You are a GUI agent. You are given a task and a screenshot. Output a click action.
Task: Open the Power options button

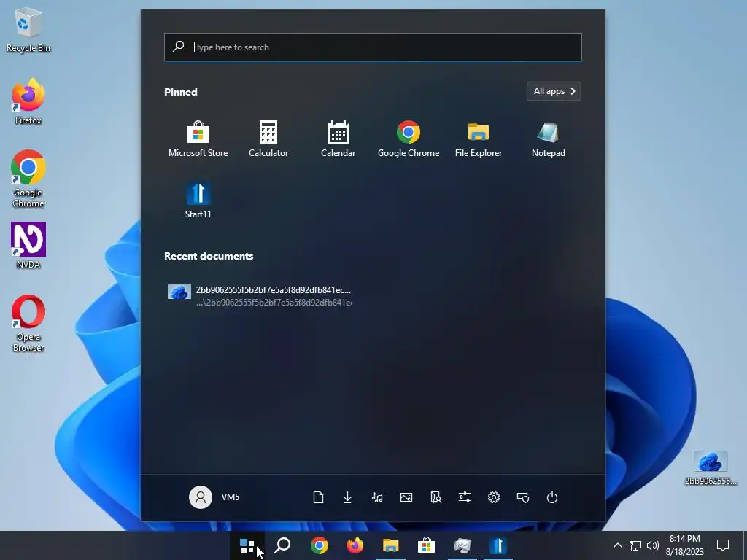552,497
